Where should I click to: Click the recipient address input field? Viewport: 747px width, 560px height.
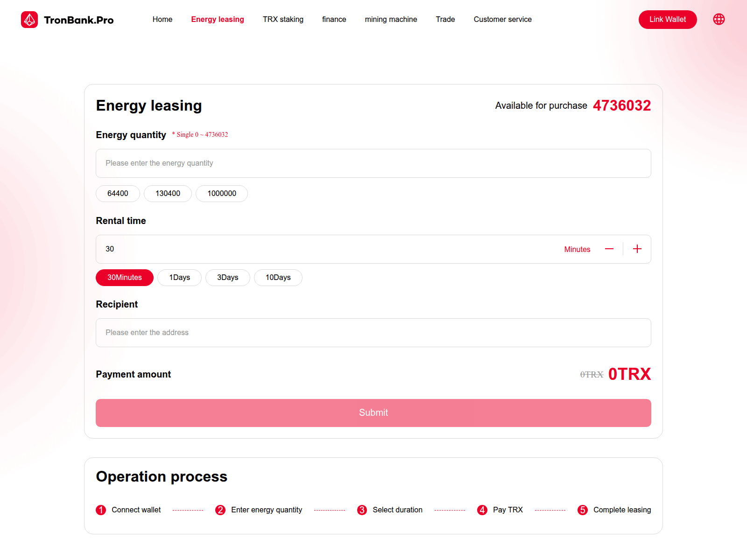[x=373, y=332]
